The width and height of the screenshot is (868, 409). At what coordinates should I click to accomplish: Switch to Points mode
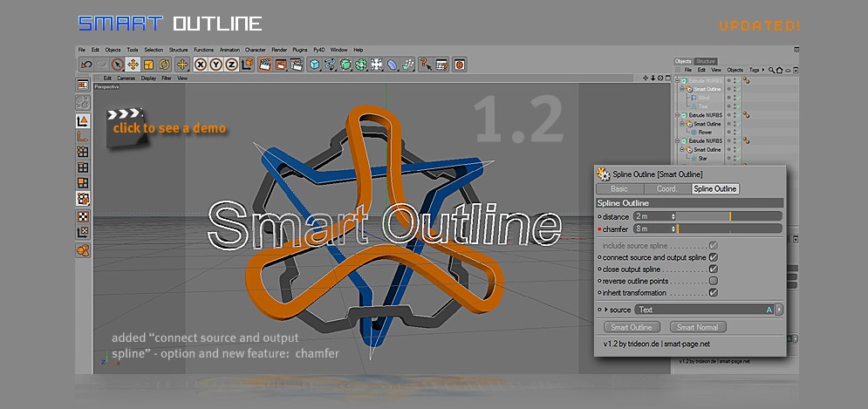pos(83,152)
